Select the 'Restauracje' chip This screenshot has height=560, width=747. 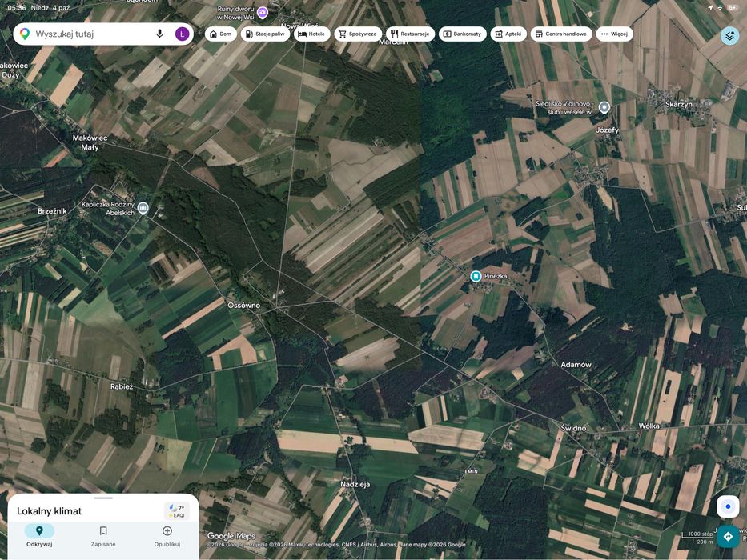(x=410, y=34)
